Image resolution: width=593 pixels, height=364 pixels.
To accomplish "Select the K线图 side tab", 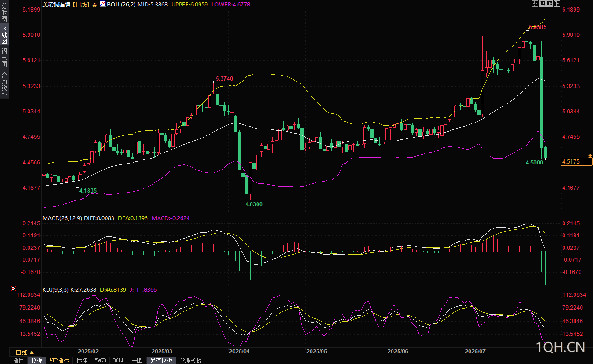I will tap(4, 35).
